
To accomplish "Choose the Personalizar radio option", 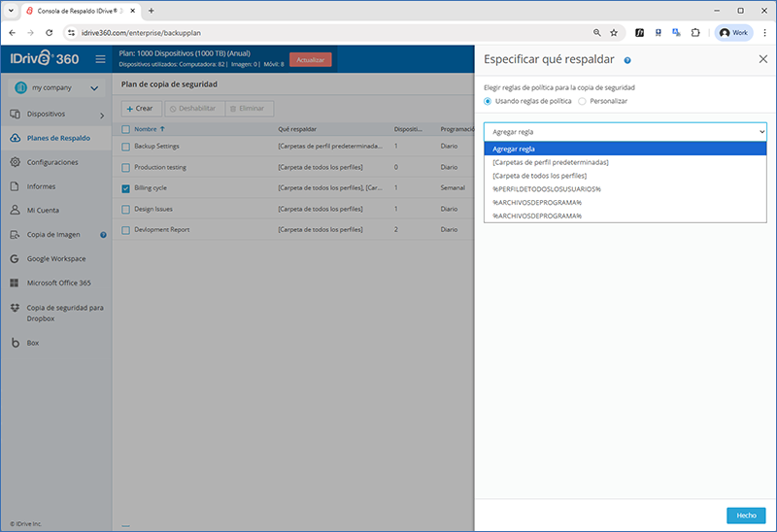I will point(582,101).
